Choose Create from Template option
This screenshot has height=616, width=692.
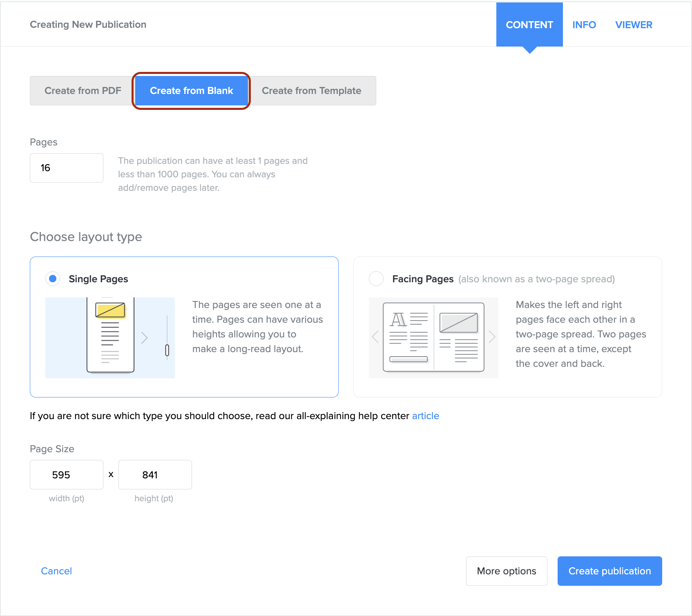pyautogui.click(x=311, y=91)
